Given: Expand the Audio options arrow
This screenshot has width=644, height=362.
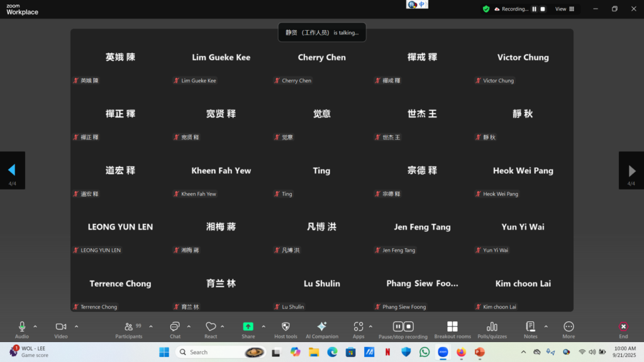Looking at the screenshot, I should pyautogui.click(x=35, y=326).
